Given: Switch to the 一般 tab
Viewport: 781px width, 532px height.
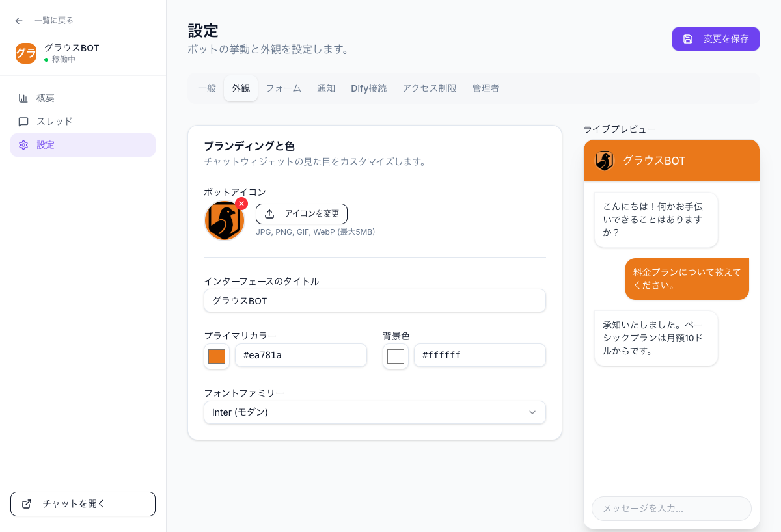Looking at the screenshot, I should point(206,88).
